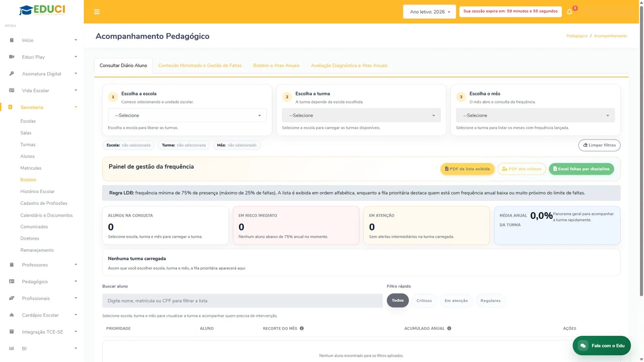Screen dimensions: 644x362
Task: Click the Profissionais sidebar icon
Action: tap(12, 298)
